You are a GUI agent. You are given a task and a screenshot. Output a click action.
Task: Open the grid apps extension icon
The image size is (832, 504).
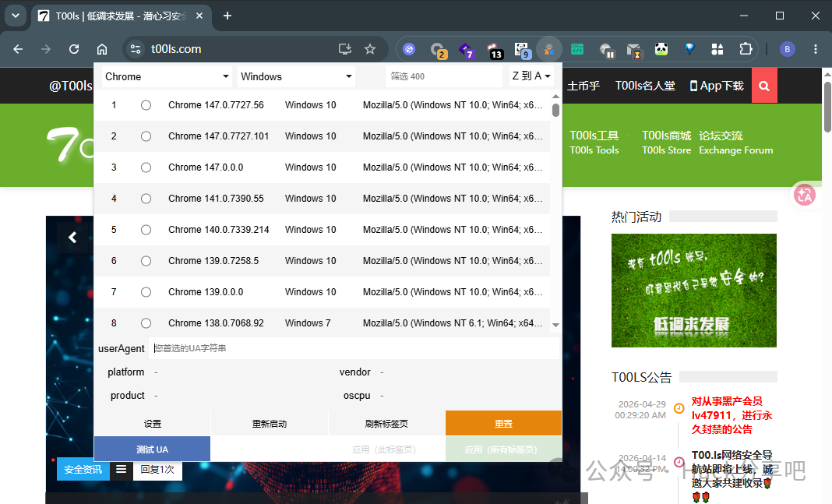point(717,49)
